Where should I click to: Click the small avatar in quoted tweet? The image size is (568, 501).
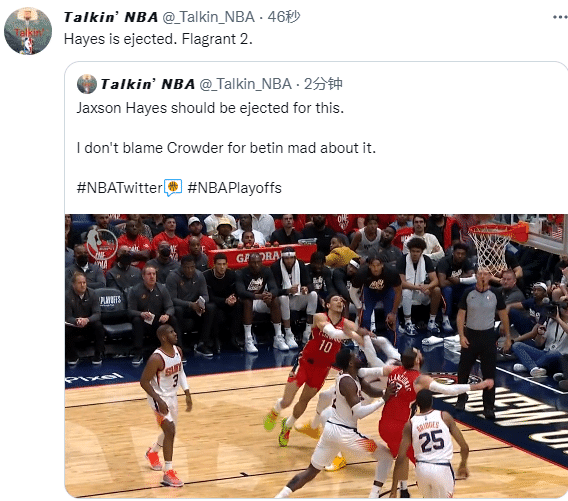(87, 84)
